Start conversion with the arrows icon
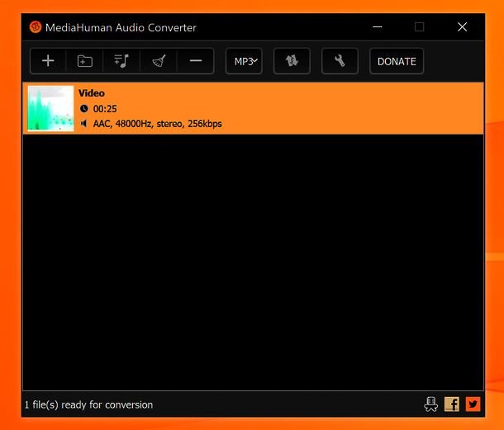504x430 pixels. [x=292, y=61]
